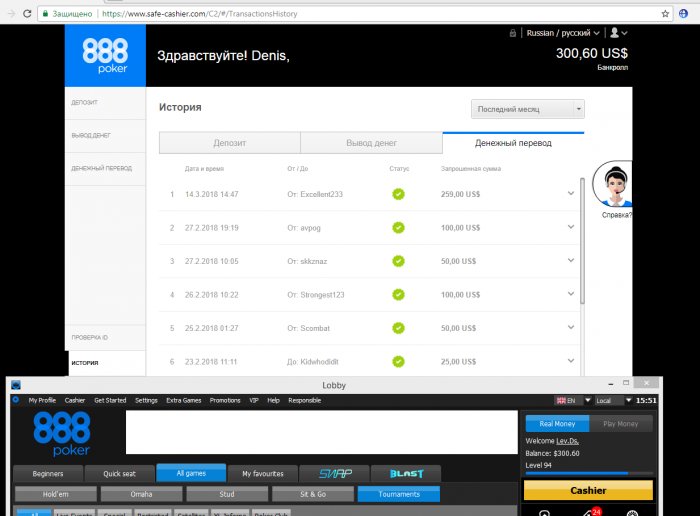Click the yellow Cashier button

pos(588,490)
